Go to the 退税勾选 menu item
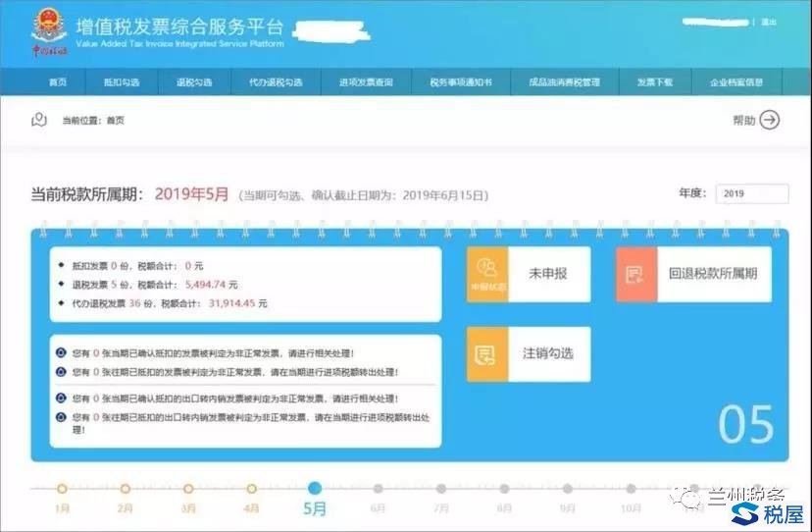The width and height of the screenshot is (812, 532). tap(193, 82)
